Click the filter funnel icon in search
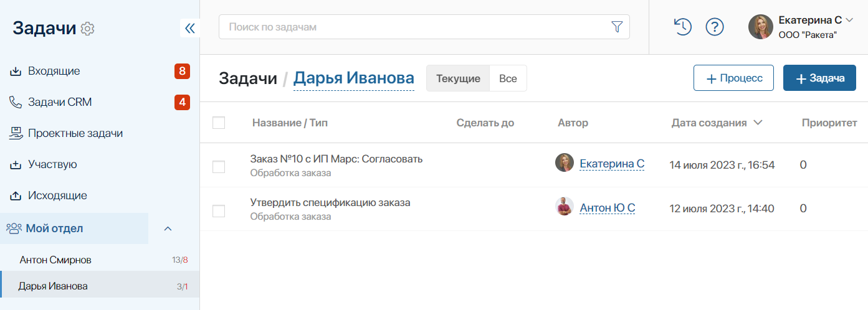Screen dimensions: 868x310 [x=617, y=27]
